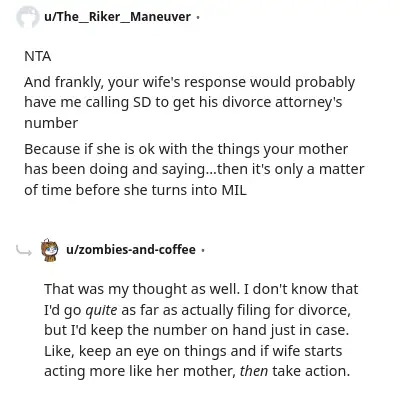Click the dot separator after u/The_Riker_Maneuver
This screenshot has height=407, width=400.
[x=198, y=17]
